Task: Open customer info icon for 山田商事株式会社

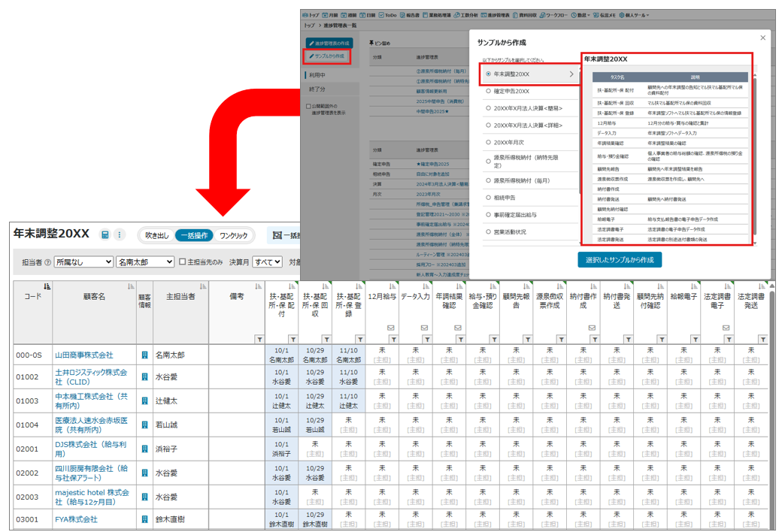Action: 144,355
